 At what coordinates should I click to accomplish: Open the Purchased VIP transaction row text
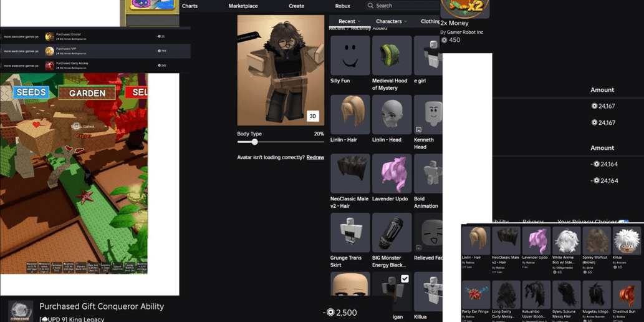66,49
